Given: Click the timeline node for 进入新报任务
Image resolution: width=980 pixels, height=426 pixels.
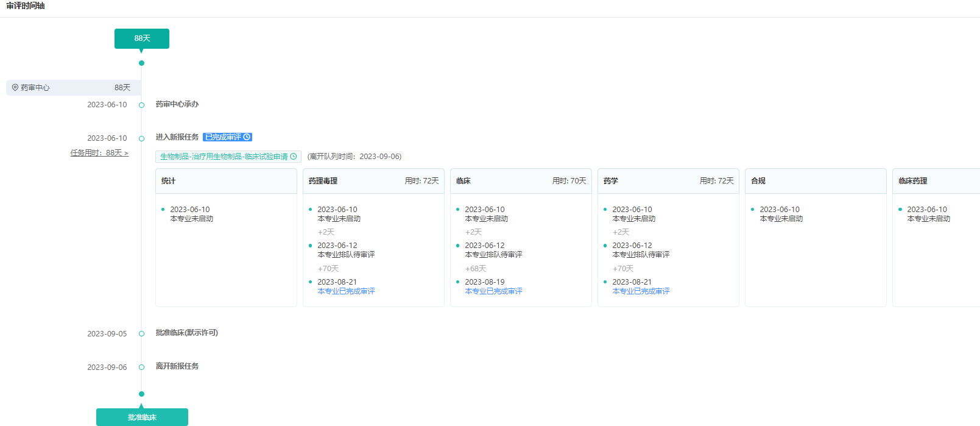Looking at the screenshot, I should [x=141, y=138].
